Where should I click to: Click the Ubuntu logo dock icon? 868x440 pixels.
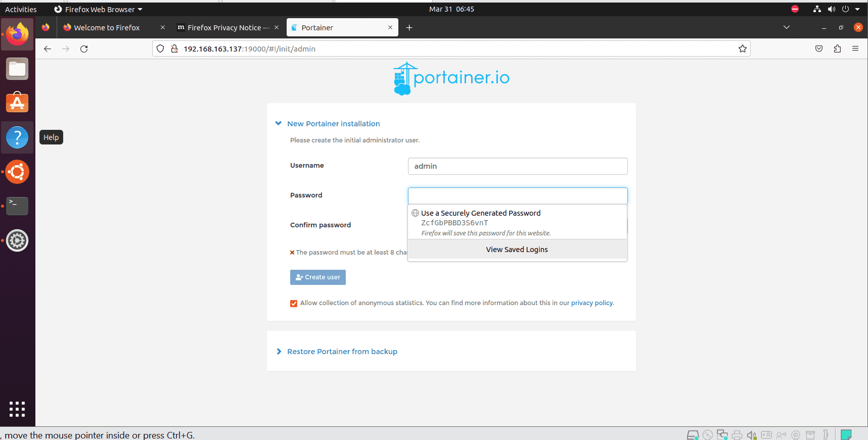pos(17,172)
